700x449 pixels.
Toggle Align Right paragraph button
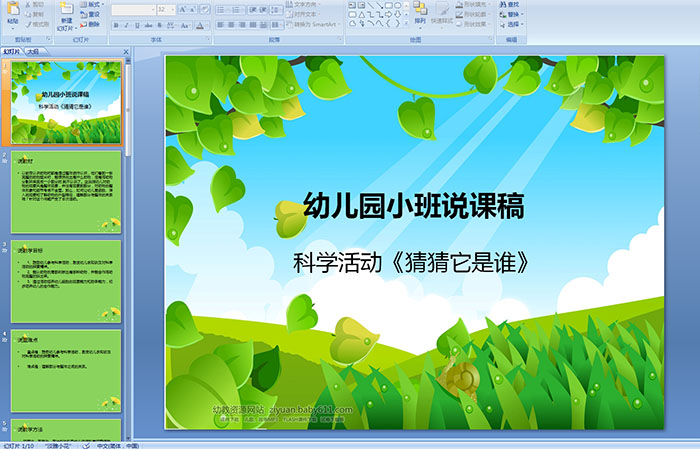click(242, 25)
